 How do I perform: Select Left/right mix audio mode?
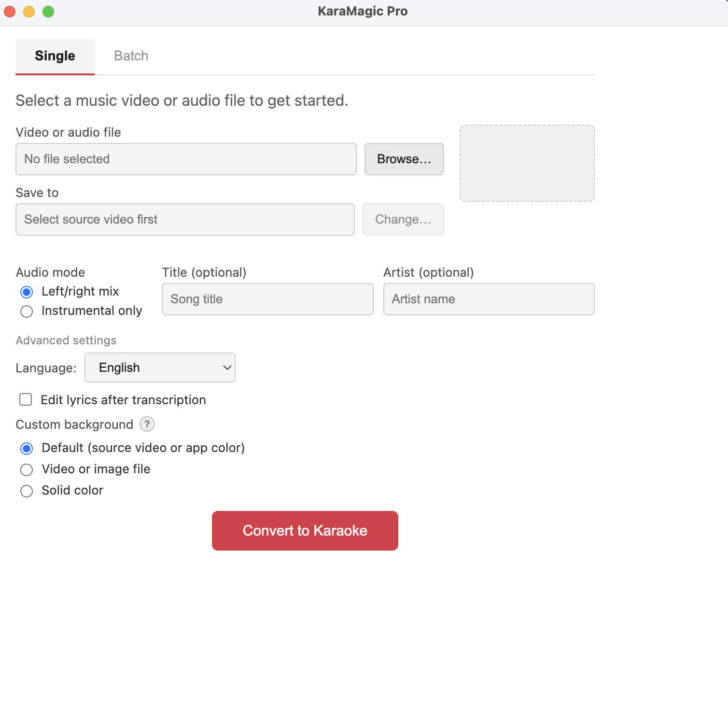tap(27, 292)
